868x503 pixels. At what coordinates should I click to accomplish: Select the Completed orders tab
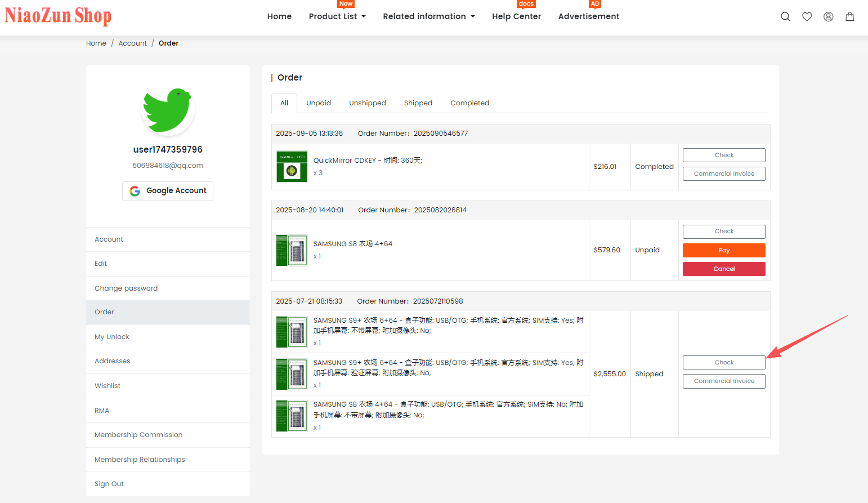tap(469, 103)
